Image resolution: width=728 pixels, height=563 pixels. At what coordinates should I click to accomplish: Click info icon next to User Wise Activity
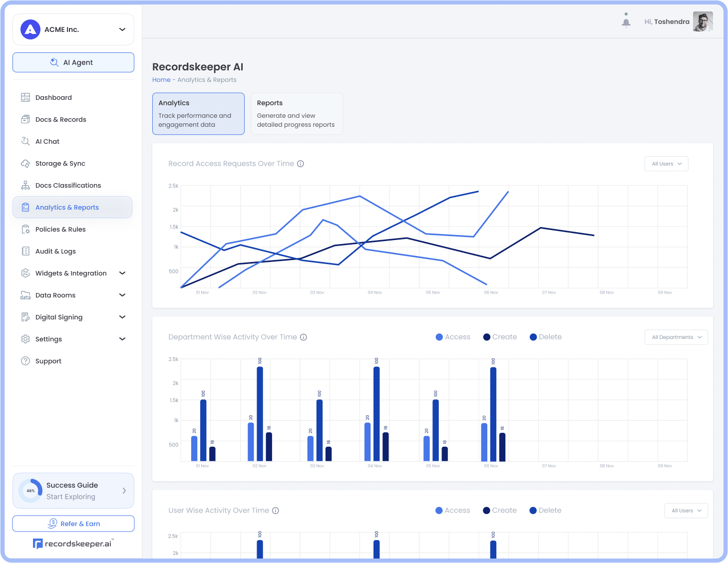[x=276, y=511]
